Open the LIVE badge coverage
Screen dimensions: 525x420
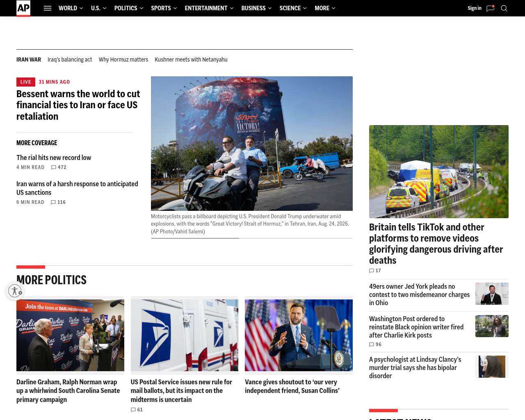click(x=26, y=82)
